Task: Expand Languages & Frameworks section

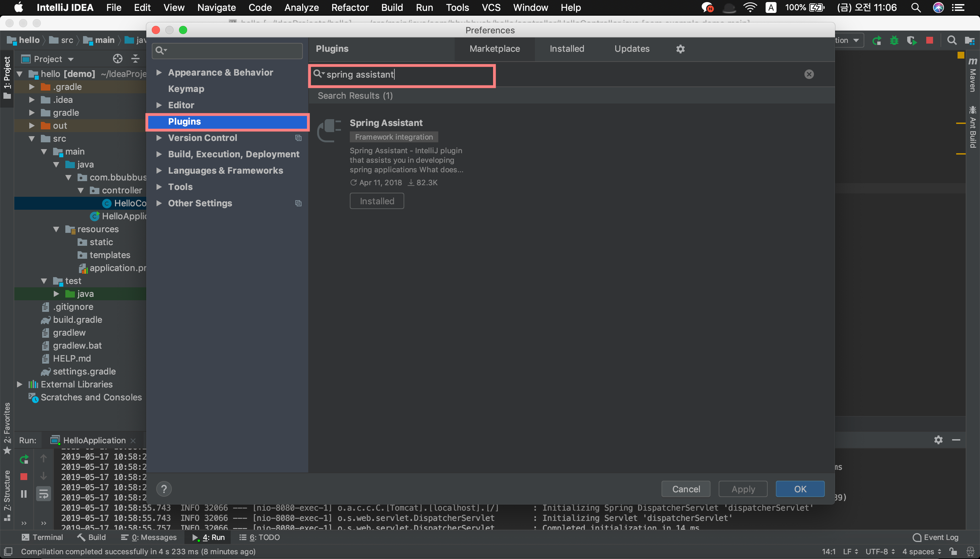Action: coord(159,171)
